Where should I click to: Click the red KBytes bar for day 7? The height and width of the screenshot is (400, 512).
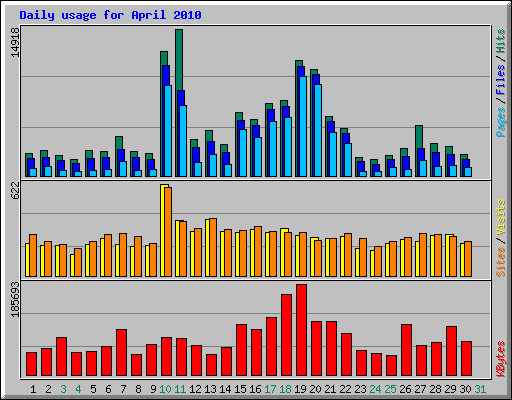[121, 353]
